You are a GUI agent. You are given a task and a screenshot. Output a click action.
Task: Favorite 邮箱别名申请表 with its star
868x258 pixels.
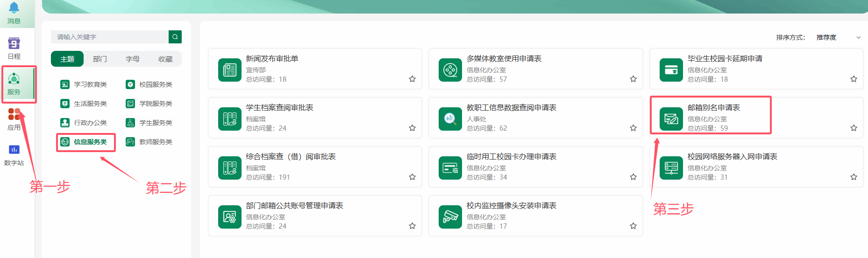[854, 128]
